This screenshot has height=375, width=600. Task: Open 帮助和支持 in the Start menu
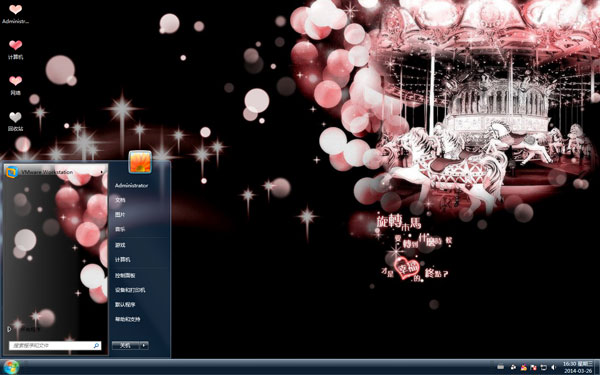[127, 319]
